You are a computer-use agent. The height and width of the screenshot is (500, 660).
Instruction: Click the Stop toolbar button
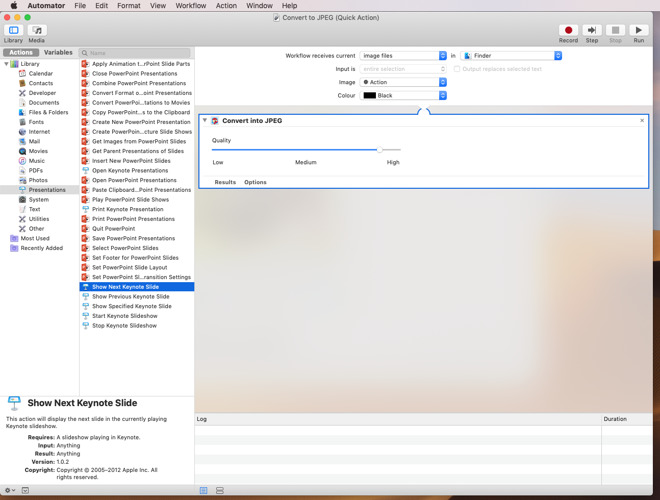(x=615, y=30)
